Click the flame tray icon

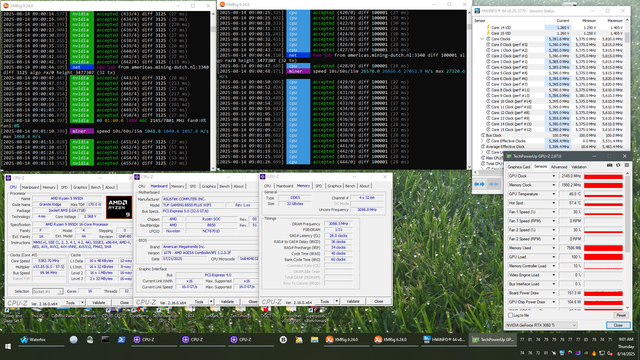(x=593, y=353)
